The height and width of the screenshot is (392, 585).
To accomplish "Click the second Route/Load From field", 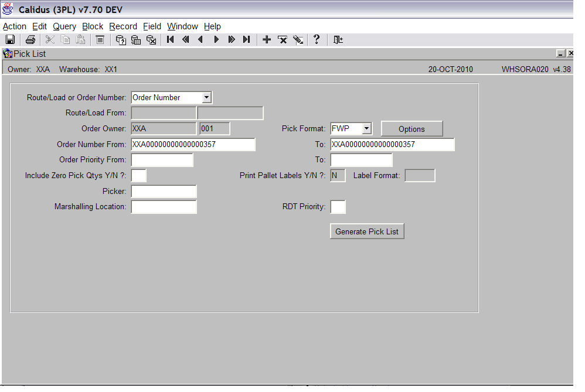I will coord(230,113).
